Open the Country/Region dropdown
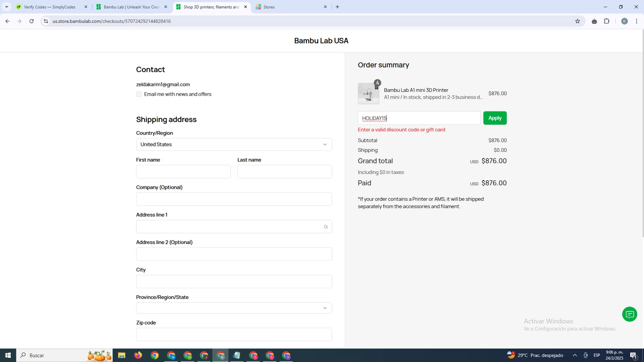The height and width of the screenshot is (362, 644). 234,145
